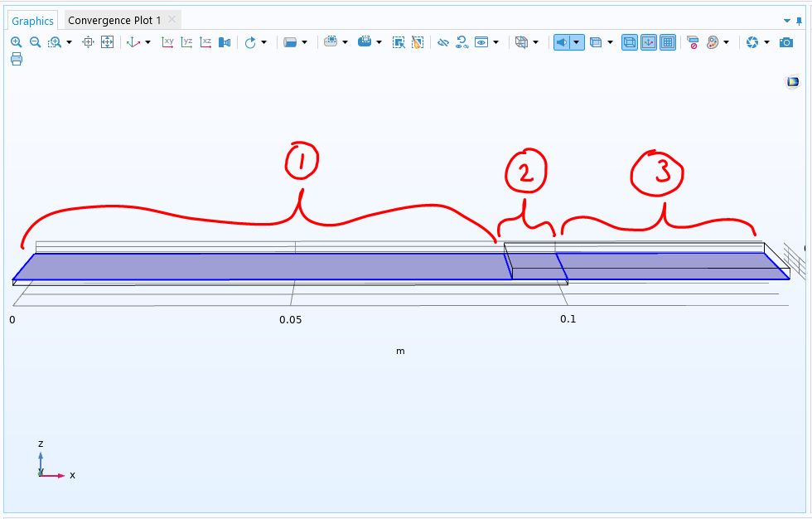The image size is (812, 519).
Task: Click the blue highlighted surface in section 1
Action: click(249, 266)
